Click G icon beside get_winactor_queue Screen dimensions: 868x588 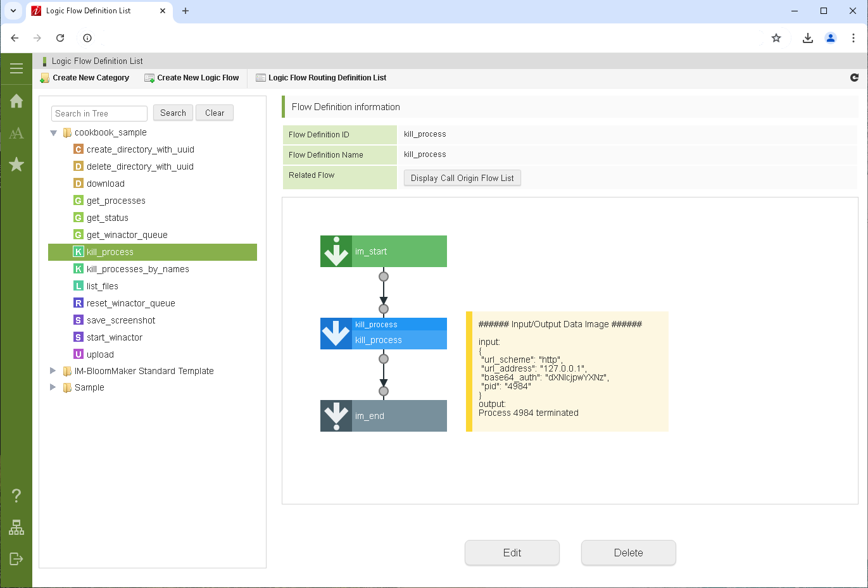click(x=79, y=235)
